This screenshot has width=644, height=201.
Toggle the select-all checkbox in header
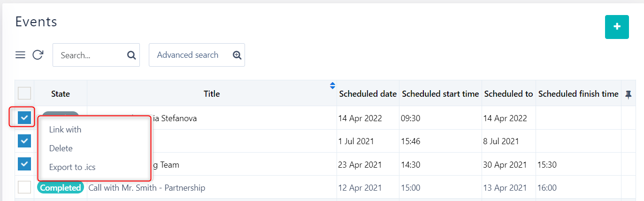24,93
